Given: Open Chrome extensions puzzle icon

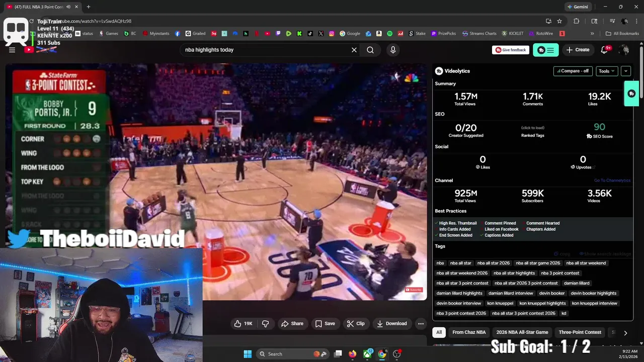Looking at the screenshot, I should click(577, 21).
